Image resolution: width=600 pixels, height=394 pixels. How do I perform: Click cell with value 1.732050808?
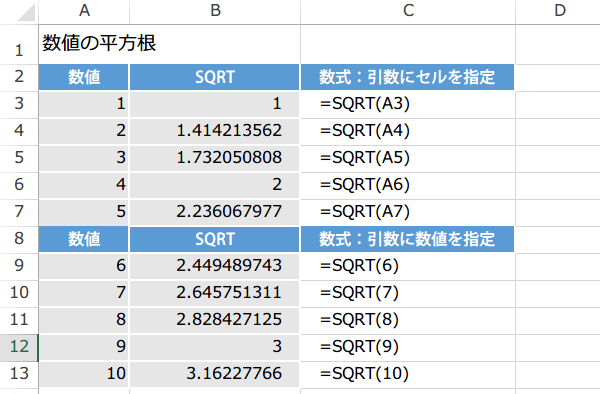[x=214, y=158]
